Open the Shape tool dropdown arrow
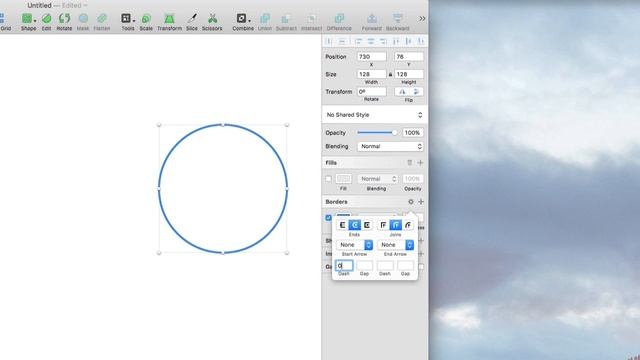Viewport: 640px width, 360px height. coord(35,20)
